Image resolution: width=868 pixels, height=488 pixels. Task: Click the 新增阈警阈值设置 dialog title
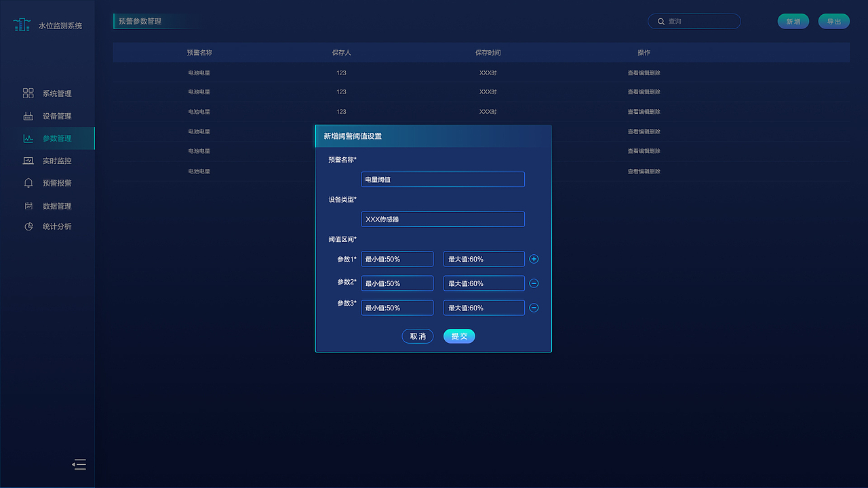(353, 136)
